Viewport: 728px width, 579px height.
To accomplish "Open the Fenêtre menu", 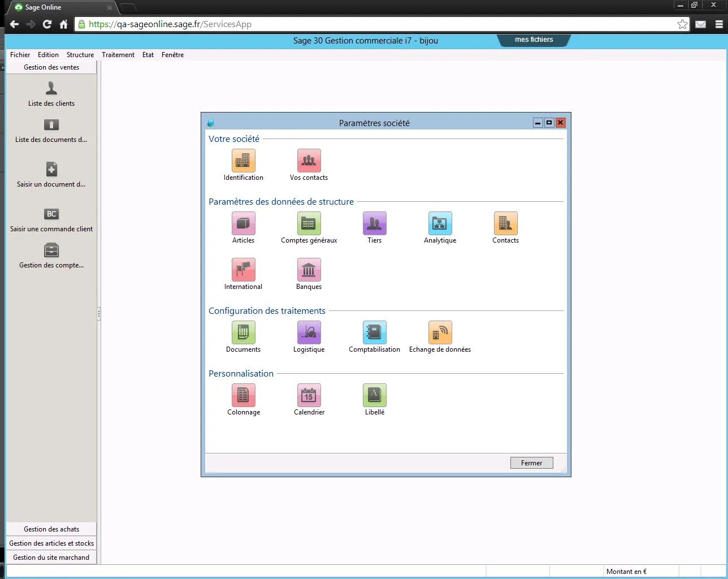I will point(172,55).
